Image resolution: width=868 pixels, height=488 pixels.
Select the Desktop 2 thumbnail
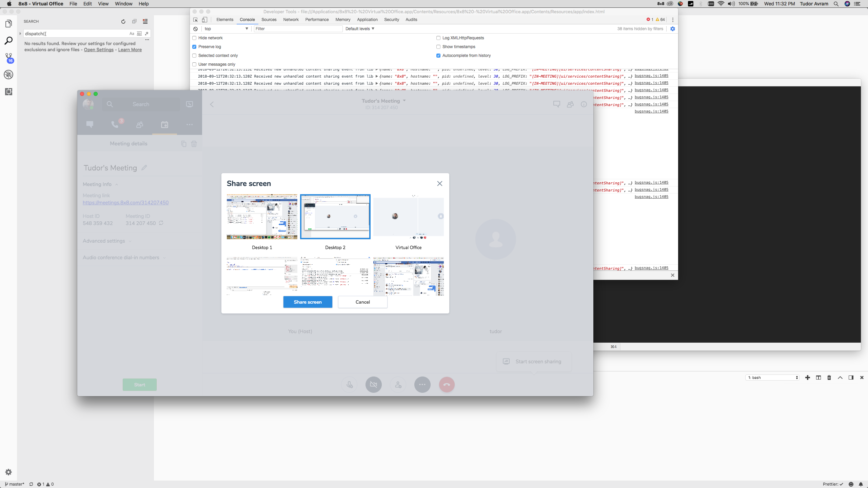(335, 217)
